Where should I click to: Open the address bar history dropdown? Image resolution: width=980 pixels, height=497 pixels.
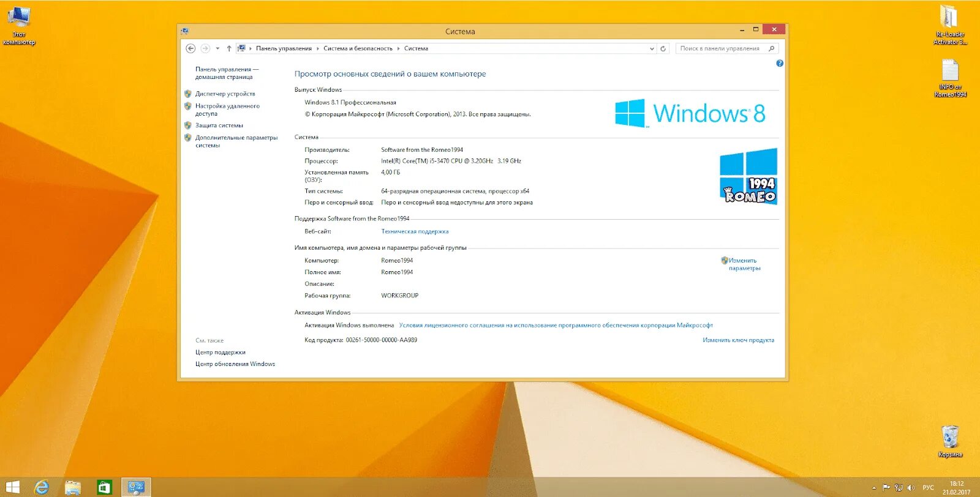click(x=652, y=48)
